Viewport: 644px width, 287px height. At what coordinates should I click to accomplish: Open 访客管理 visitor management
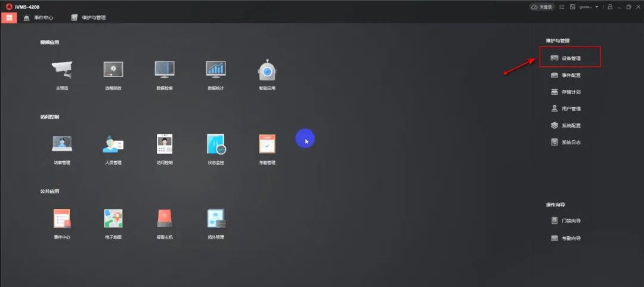click(62, 144)
